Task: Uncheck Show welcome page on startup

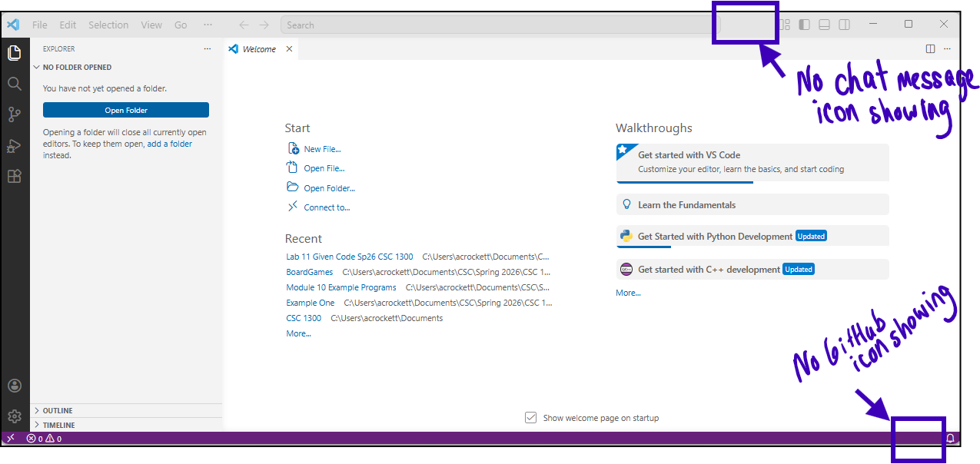Action: coord(530,418)
